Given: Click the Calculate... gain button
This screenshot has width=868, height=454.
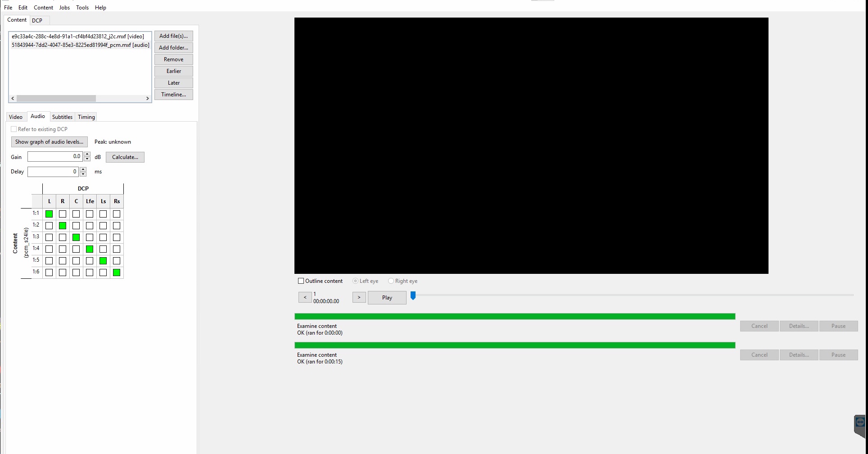Looking at the screenshot, I should (x=125, y=157).
